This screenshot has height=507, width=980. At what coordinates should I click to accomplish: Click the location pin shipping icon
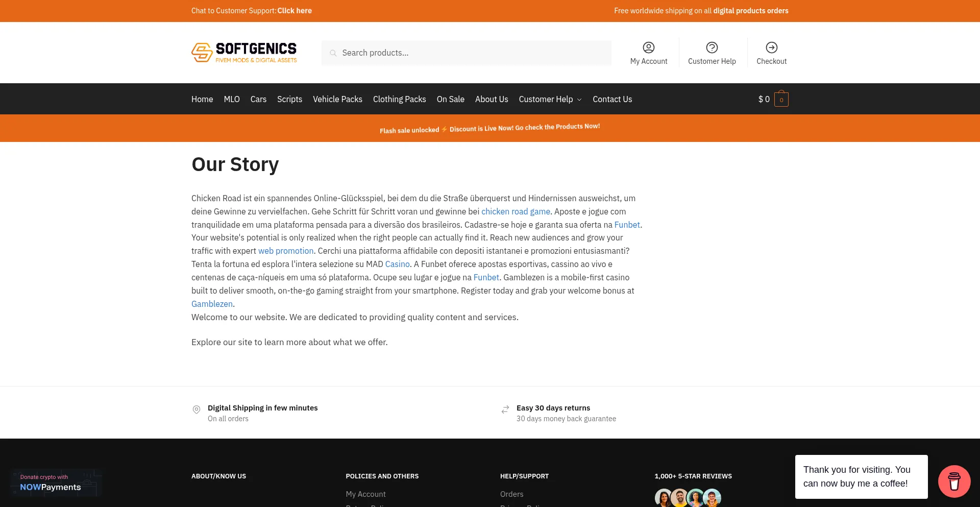pyautogui.click(x=197, y=409)
